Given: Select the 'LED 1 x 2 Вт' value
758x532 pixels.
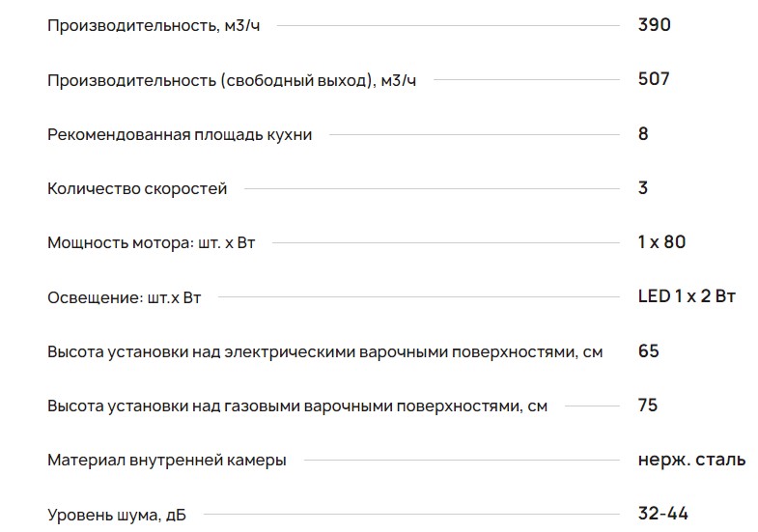Looking at the screenshot, I should (687, 296).
